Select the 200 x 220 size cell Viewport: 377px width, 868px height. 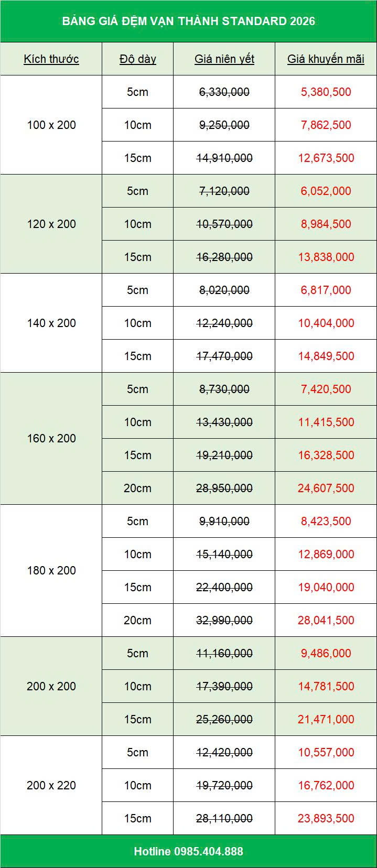click(x=51, y=785)
